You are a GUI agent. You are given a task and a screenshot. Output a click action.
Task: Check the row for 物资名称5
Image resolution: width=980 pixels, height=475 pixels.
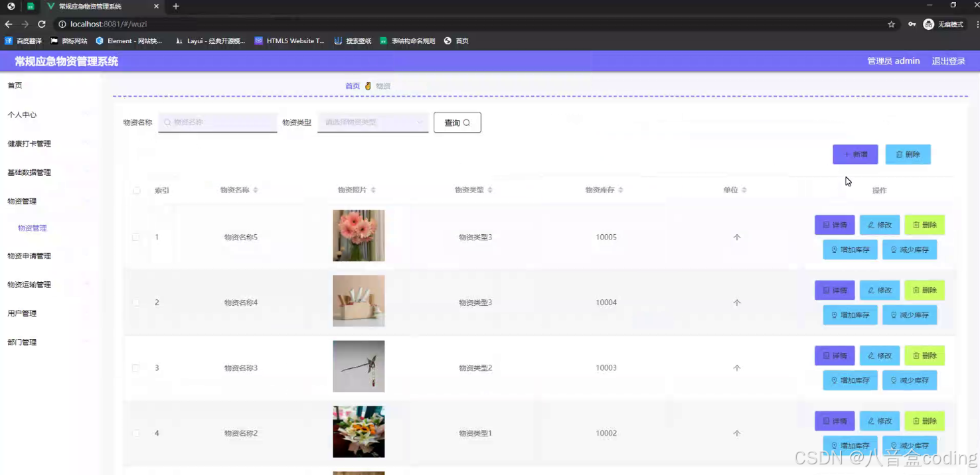136,237
